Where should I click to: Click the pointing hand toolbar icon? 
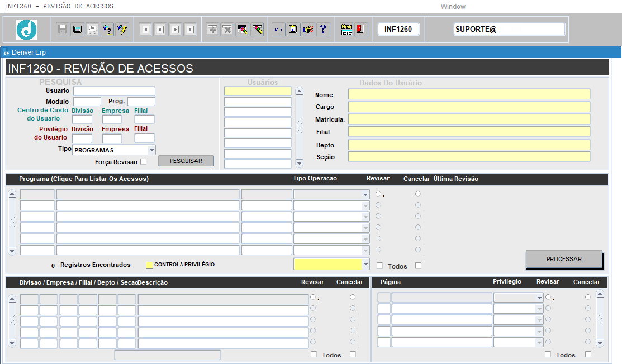click(308, 30)
